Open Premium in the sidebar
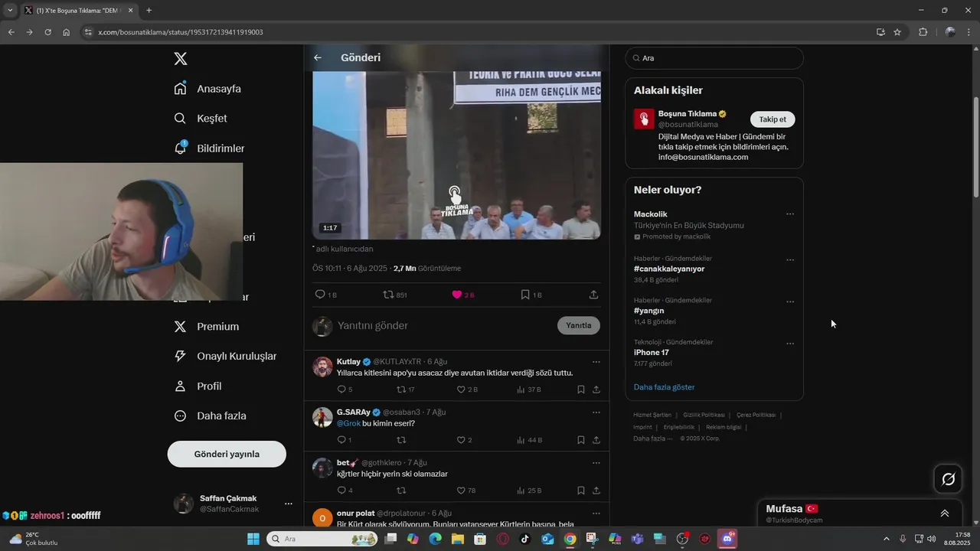This screenshot has height=551, width=980. (207, 327)
